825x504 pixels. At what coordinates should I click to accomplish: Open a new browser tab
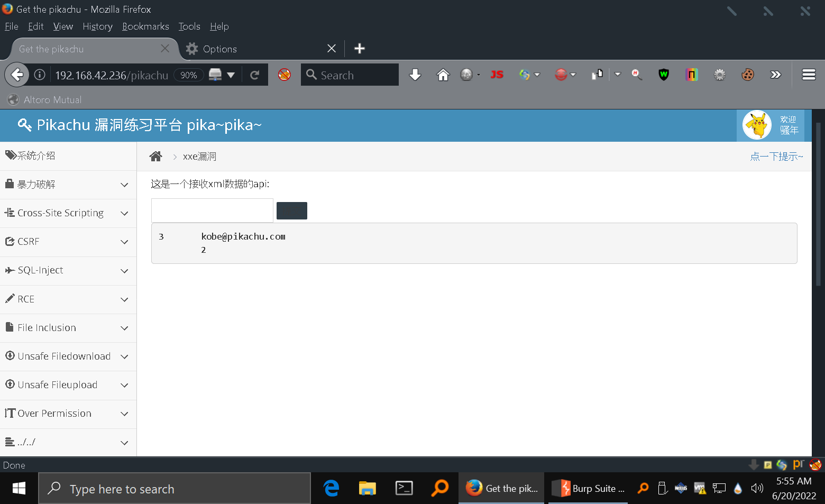[x=360, y=49]
